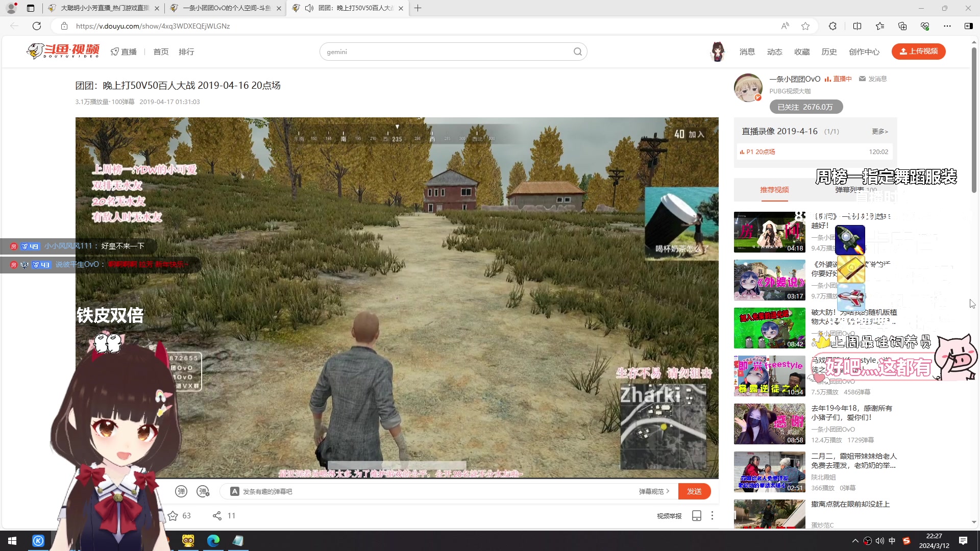Open the 去年19今年18 video title
This screenshot has width=980, height=551.
tap(852, 413)
